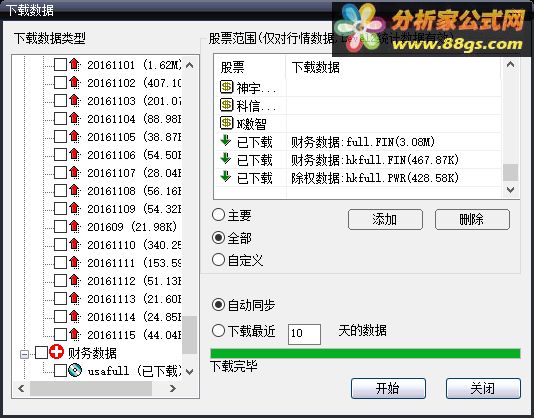Viewport: 534px width, 418px height.
Task: Click data type tree scroll down arrow
Action: coord(190,371)
